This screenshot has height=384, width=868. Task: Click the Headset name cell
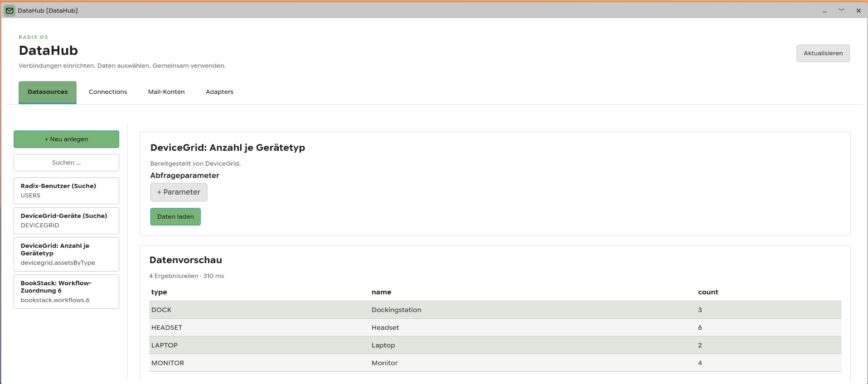[x=385, y=327]
